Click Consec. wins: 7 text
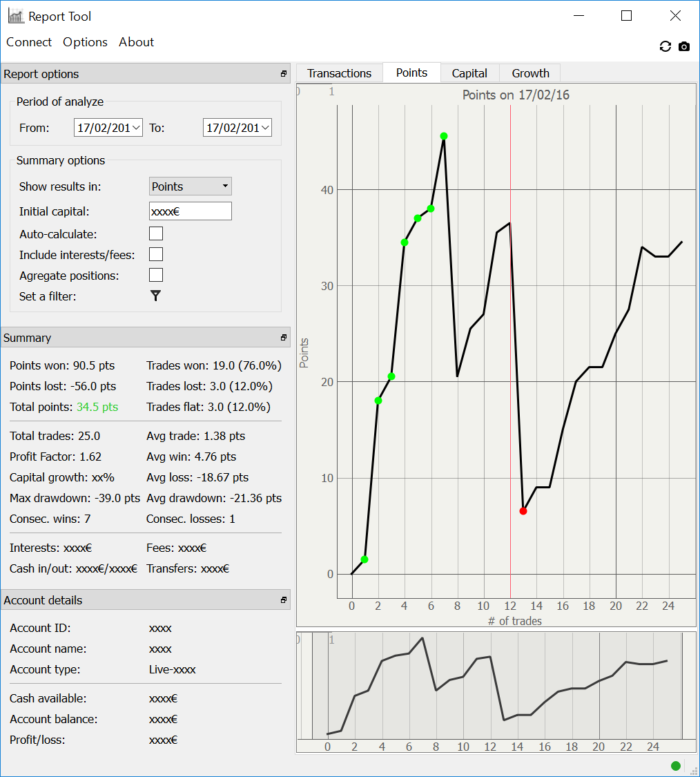This screenshot has width=700, height=777. point(50,519)
